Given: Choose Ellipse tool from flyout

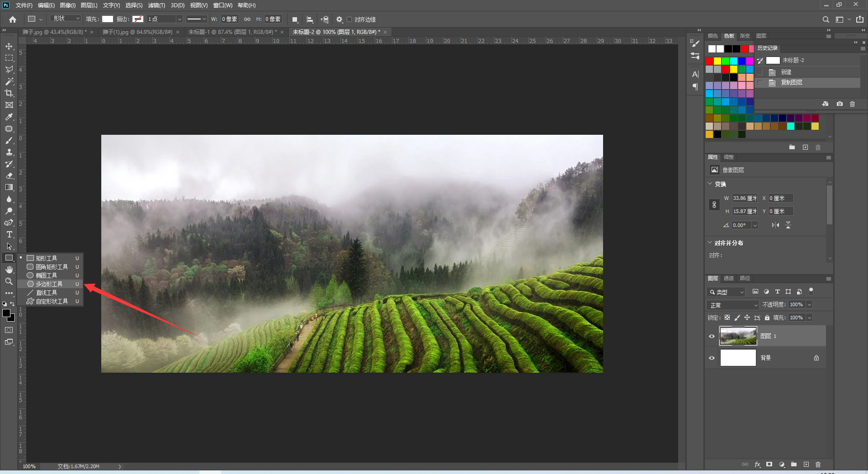Looking at the screenshot, I should [50, 275].
